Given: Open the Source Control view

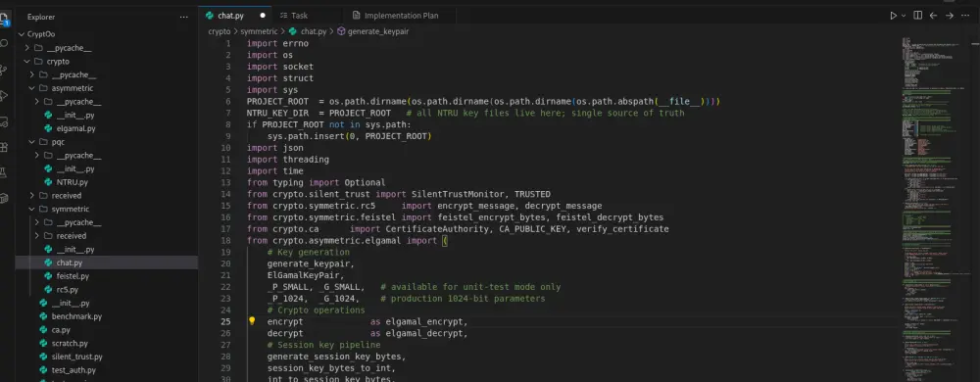Looking at the screenshot, I should pos(4,70).
